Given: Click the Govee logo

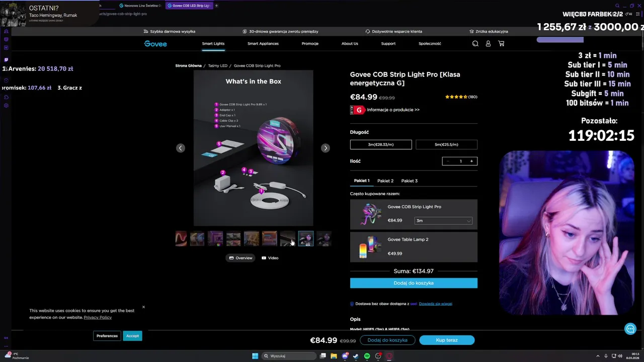Looking at the screenshot, I should [x=155, y=44].
